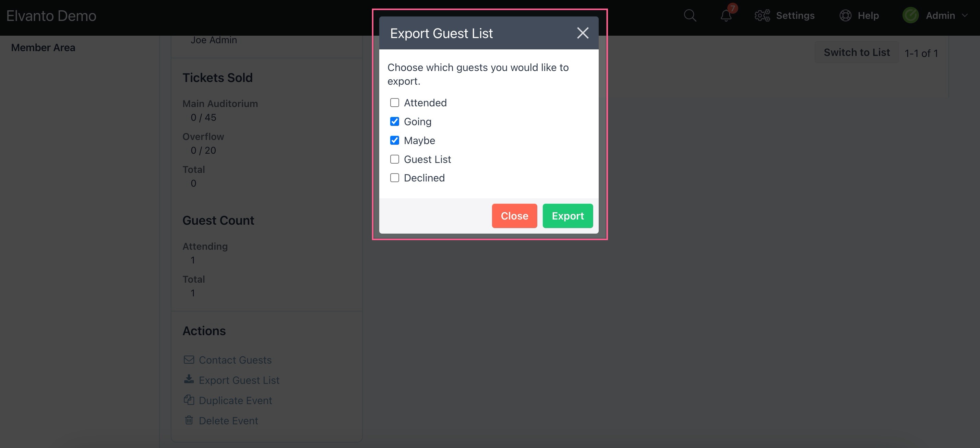Click the Declined label text
The width and height of the screenshot is (980, 448).
pyautogui.click(x=424, y=178)
